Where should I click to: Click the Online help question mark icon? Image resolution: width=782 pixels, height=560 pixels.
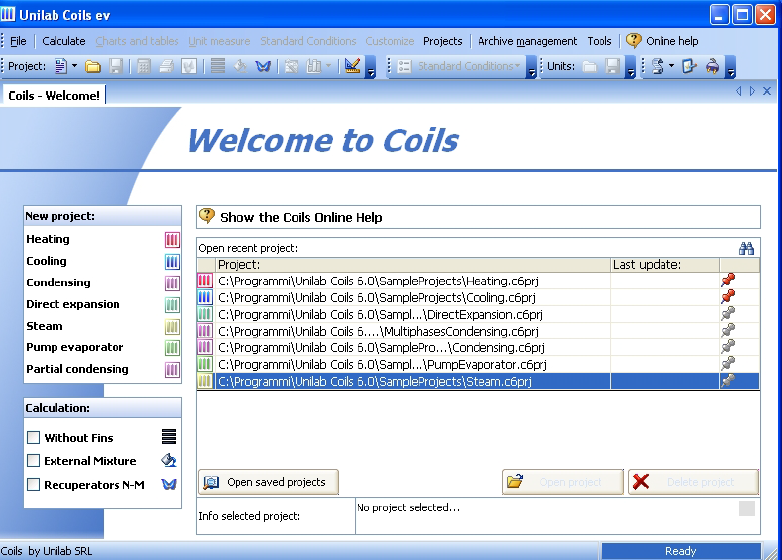click(x=633, y=41)
